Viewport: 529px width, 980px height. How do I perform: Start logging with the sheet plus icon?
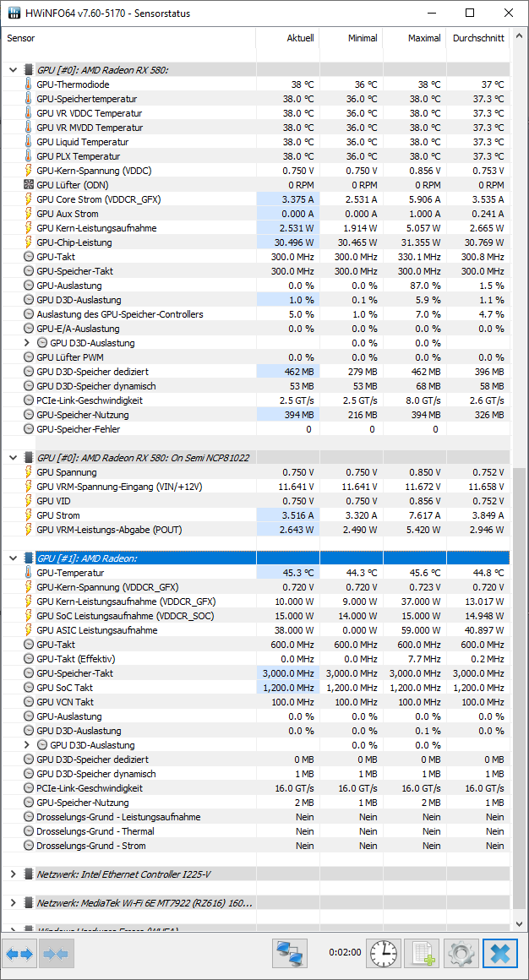(x=422, y=954)
